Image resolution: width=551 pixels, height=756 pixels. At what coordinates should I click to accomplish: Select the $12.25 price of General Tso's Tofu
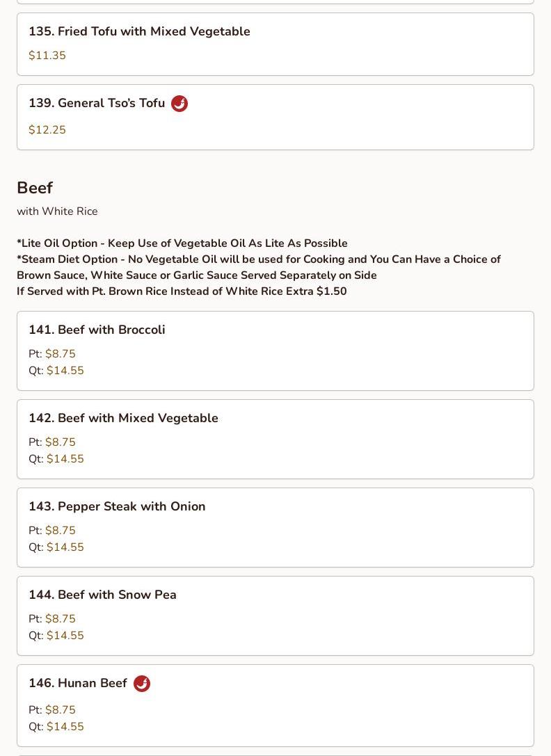point(47,130)
